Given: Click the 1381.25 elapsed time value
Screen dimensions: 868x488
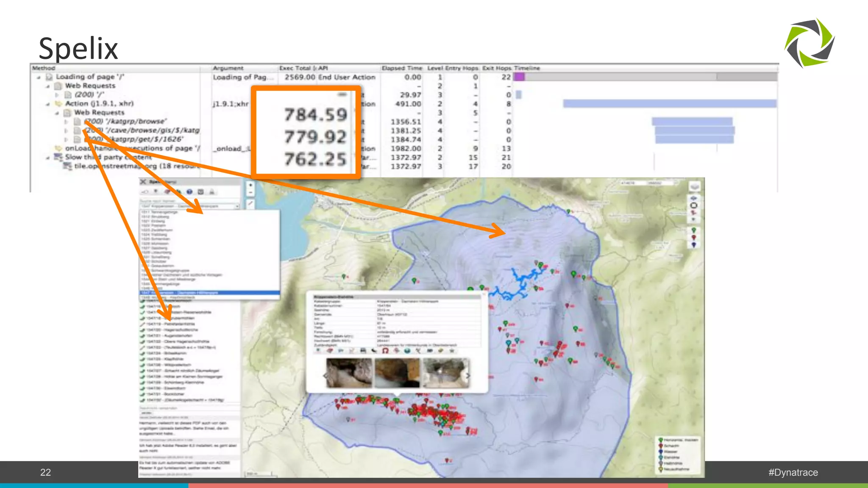Looking at the screenshot, I should tap(406, 131).
